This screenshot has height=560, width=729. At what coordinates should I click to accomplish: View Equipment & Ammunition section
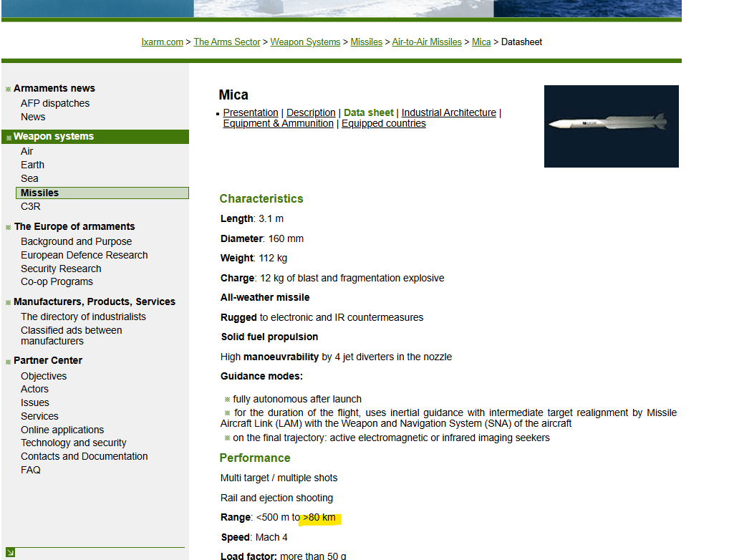point(278,123)
